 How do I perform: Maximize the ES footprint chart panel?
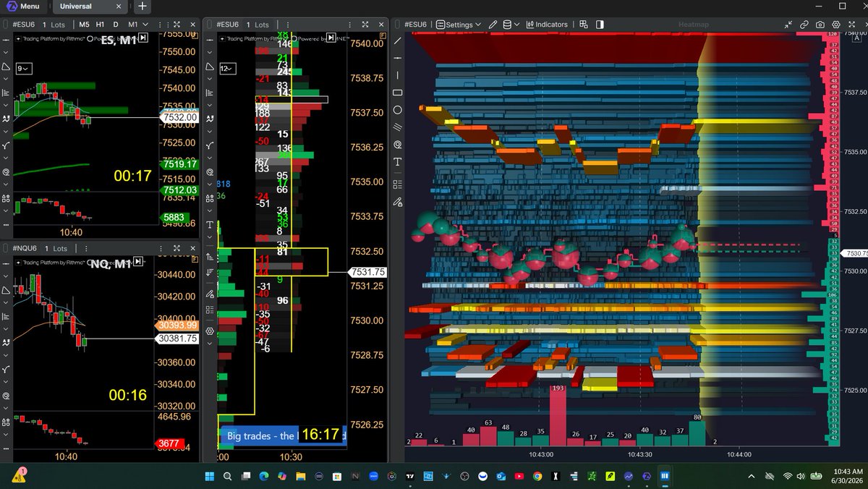pyautogui.click(x=365, y=25)
